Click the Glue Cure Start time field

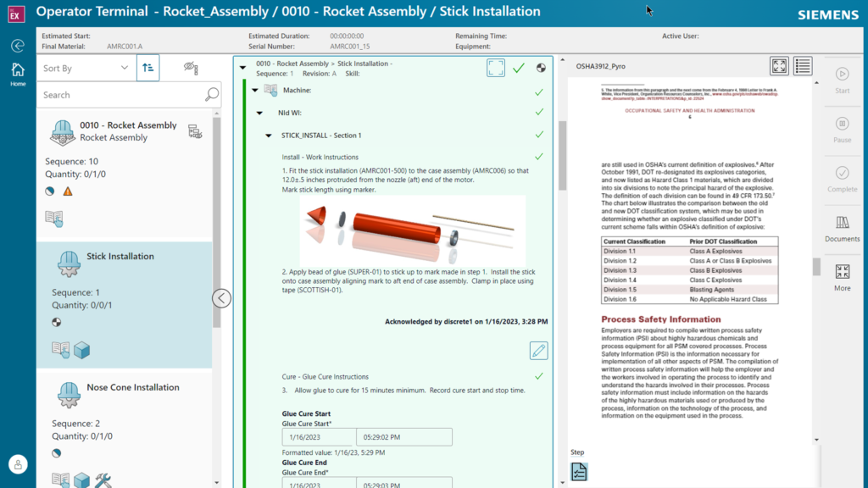(404, 437)
